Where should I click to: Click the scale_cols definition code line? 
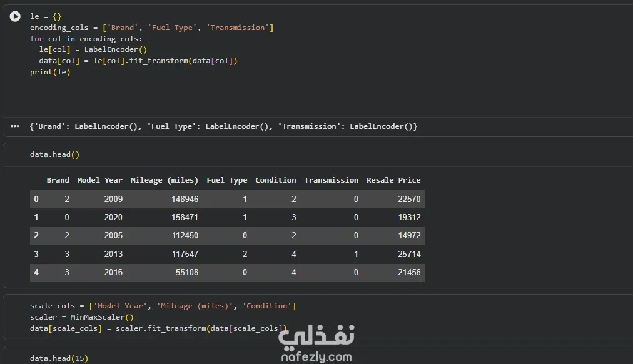pos(163,306)
